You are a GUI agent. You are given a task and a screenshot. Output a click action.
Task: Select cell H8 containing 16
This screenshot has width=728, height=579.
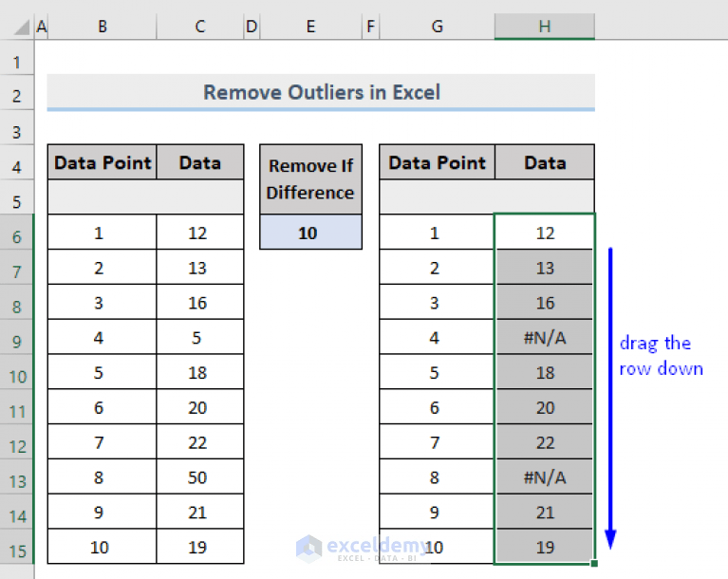tap(545, 302)
